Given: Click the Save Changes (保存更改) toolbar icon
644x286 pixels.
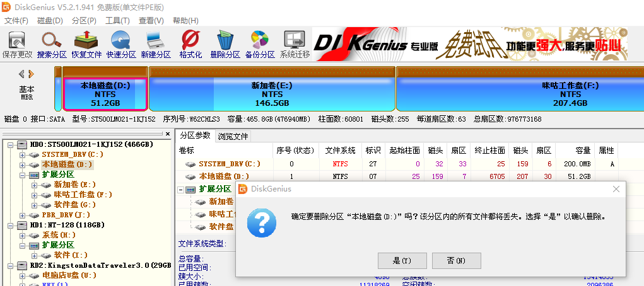Looking at the screenshot, I should 17,45.
